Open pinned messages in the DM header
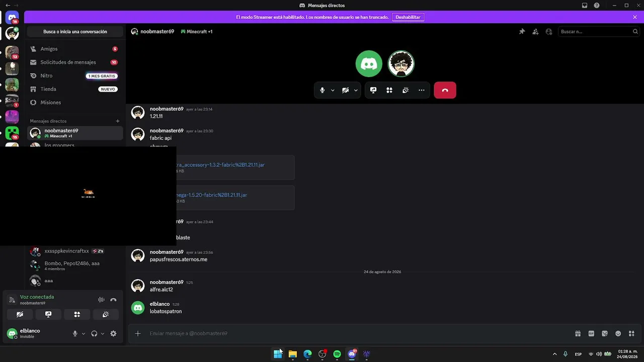This screenshot has width=644, height=362. (522, 32)
